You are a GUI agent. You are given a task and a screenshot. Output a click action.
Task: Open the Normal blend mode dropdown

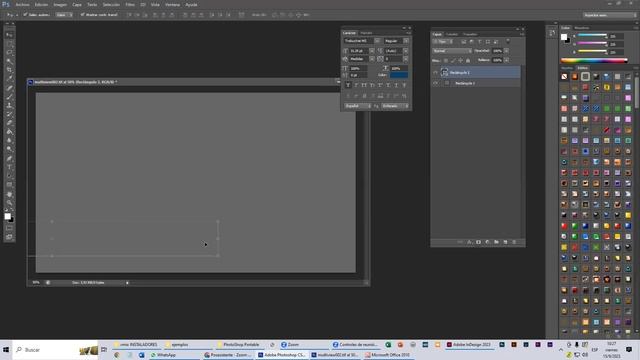coord(452,51)
